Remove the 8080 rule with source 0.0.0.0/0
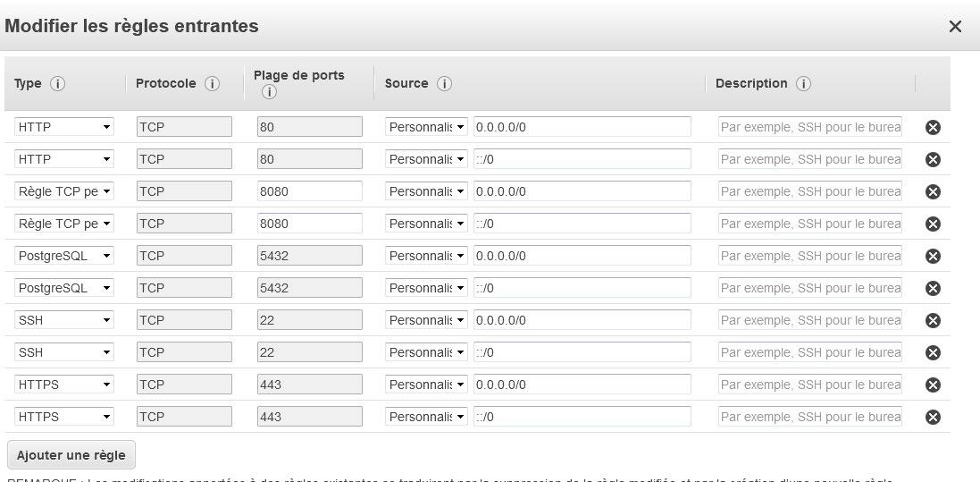Viewport: 980px width, 482px height. point(933,191)
